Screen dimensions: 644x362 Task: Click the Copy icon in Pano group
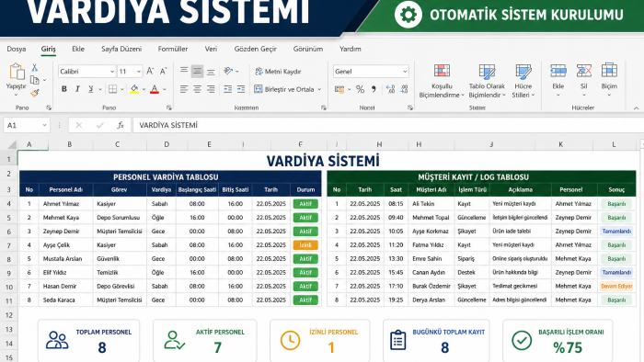coord(35,80)
